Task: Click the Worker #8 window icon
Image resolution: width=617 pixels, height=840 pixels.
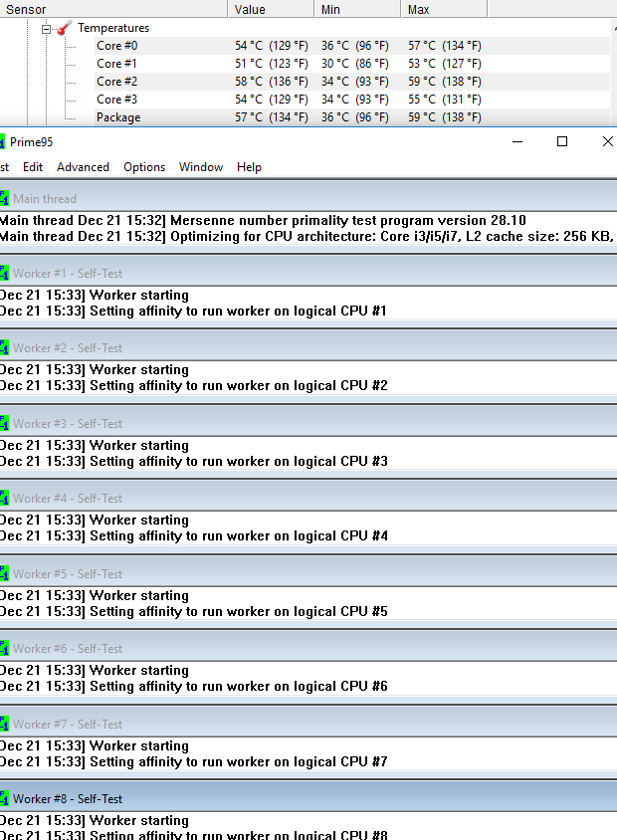Action: coord(4,799)
